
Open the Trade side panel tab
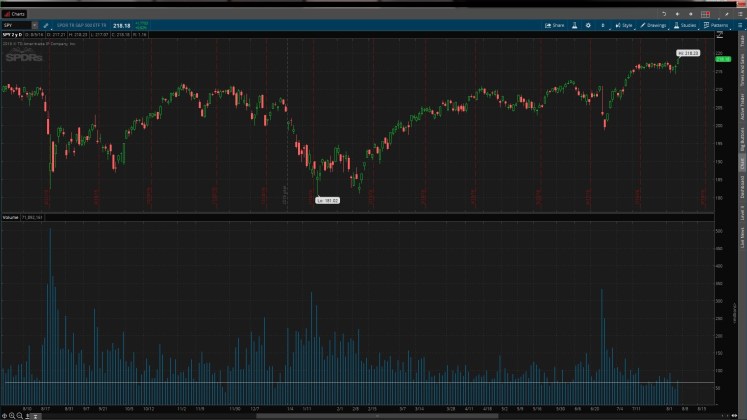click(x=742, y=41)
